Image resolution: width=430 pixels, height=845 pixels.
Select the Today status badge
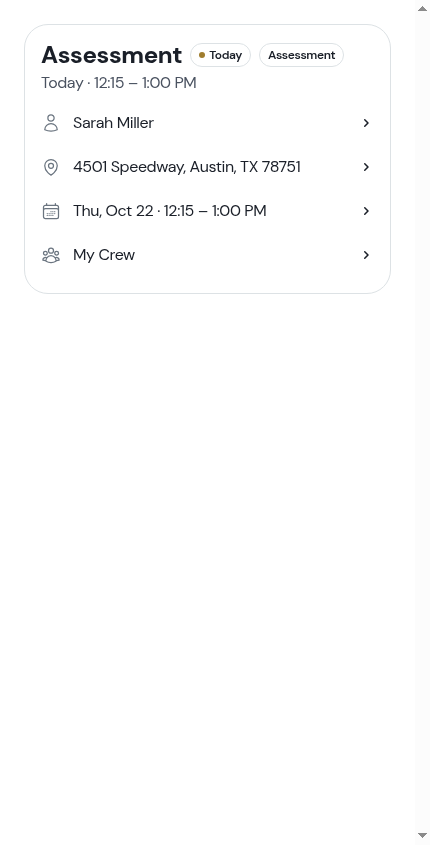tap(220, 55)
